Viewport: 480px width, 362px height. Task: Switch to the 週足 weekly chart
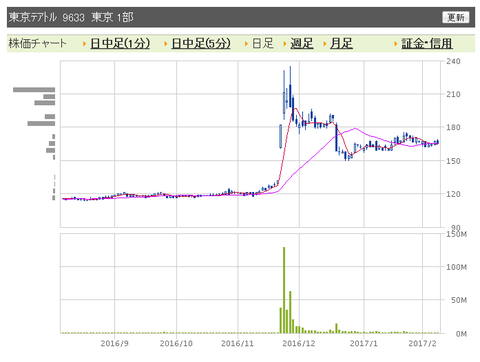click(302, 43)
